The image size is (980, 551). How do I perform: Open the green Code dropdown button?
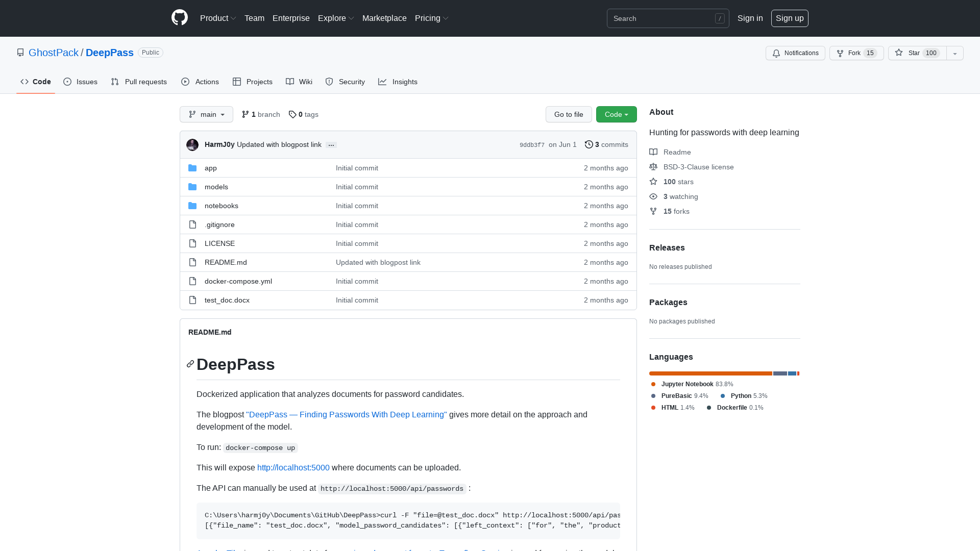(x=617, y=114)
